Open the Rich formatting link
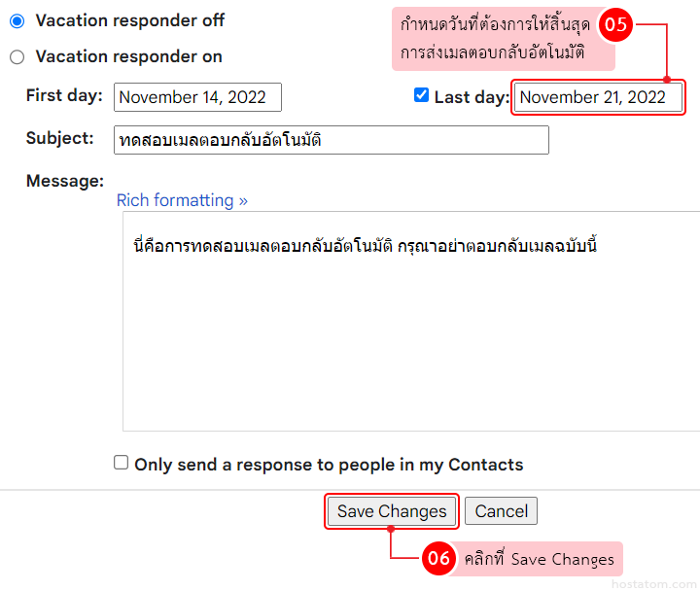 click(x=182, y=200)
